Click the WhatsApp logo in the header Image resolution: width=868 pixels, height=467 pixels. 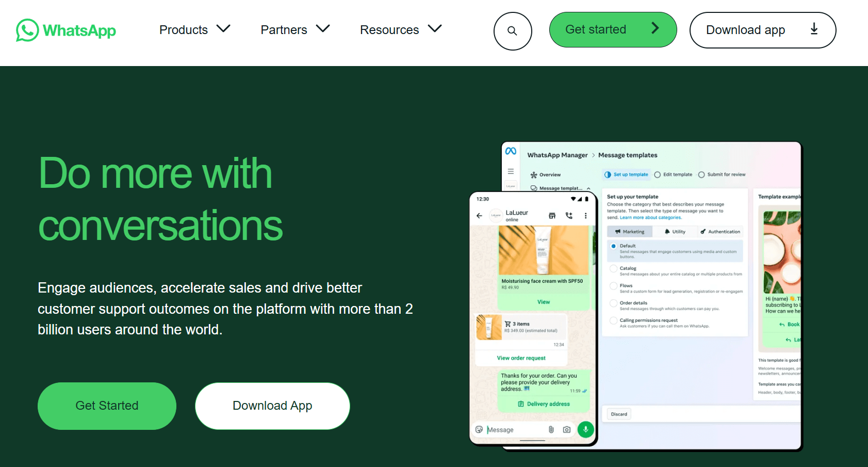tap(65, 30)
